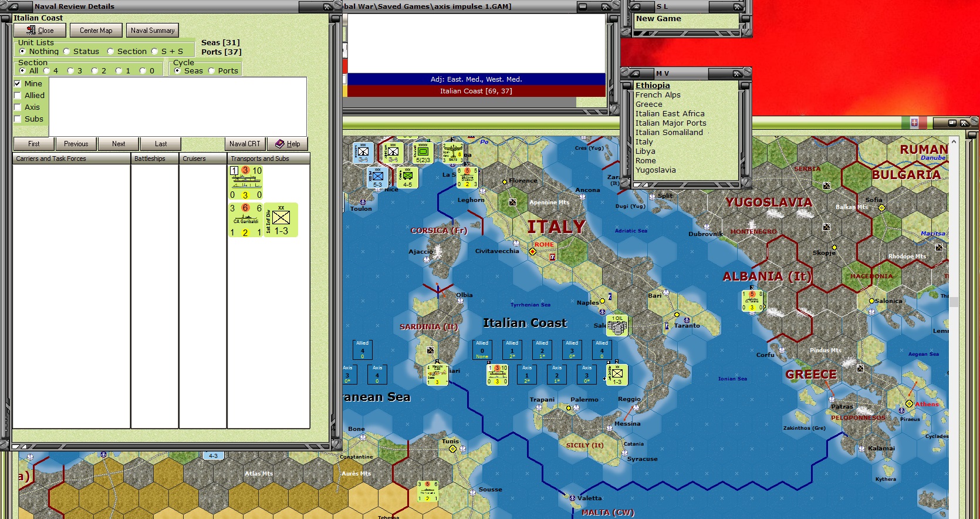Jump to First sea area
This screenshot has height=519, width=980.
point(34,144)
